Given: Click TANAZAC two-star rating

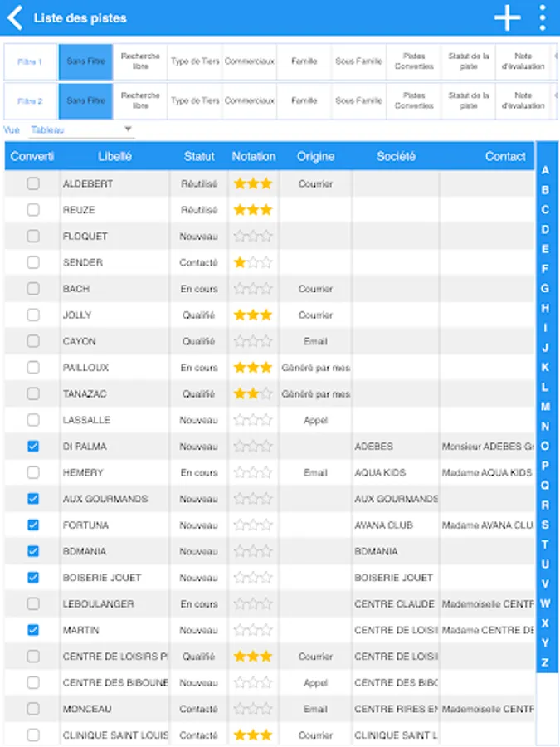Looking at the screenshot, I should coord(253,394).
